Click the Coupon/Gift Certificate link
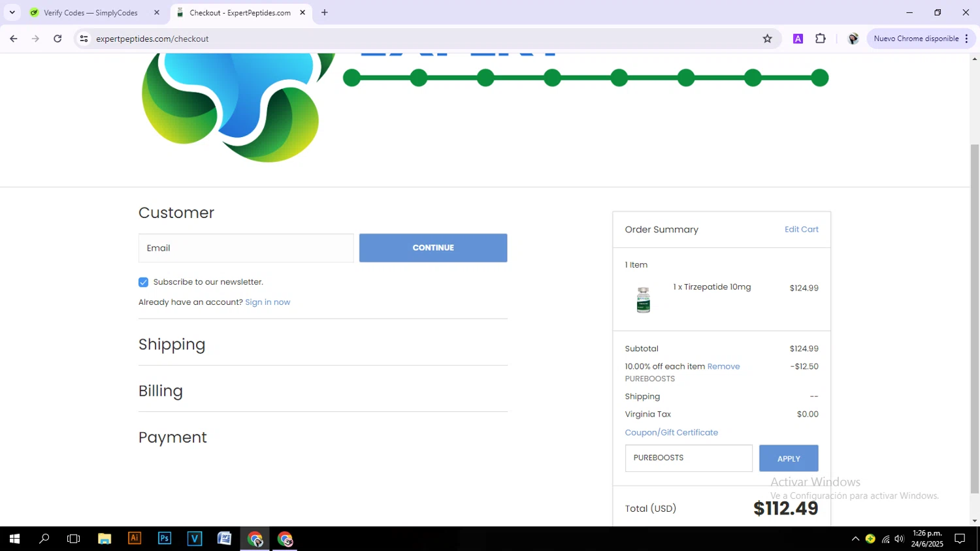The height and width of the screenshot is (551, 980). click(671, 432)
